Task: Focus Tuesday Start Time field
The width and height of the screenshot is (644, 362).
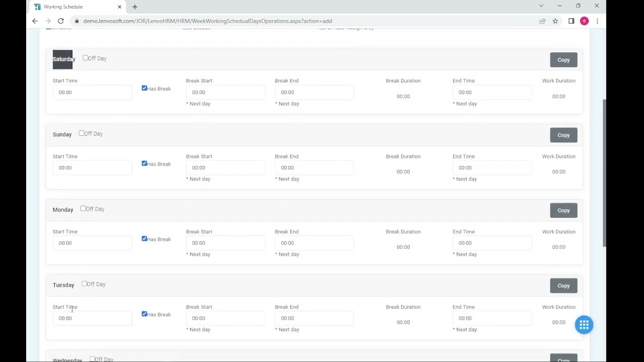Action: tap(92, 318)
